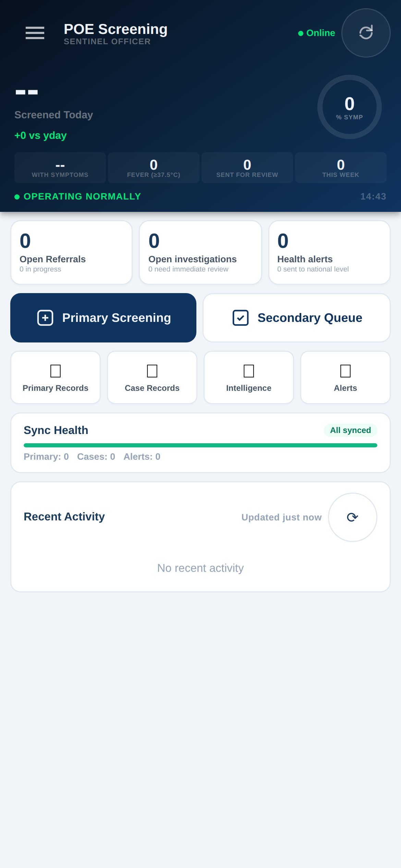
Task: Click the 14:43 timestamp
Action: point(373,196)
